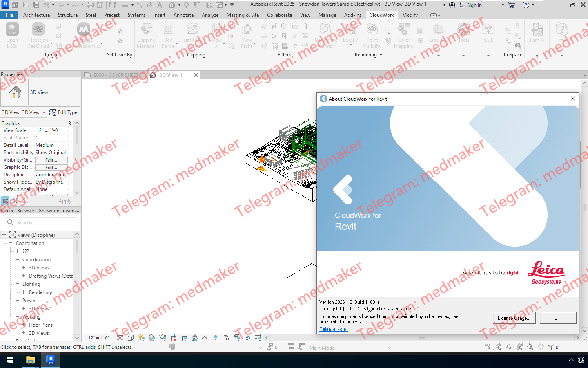Open the View Scale dropdown in view control bar

[99, 338]
